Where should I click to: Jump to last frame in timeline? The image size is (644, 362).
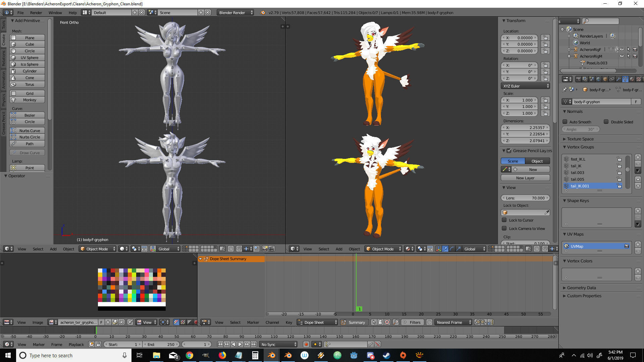coord(254,344)
